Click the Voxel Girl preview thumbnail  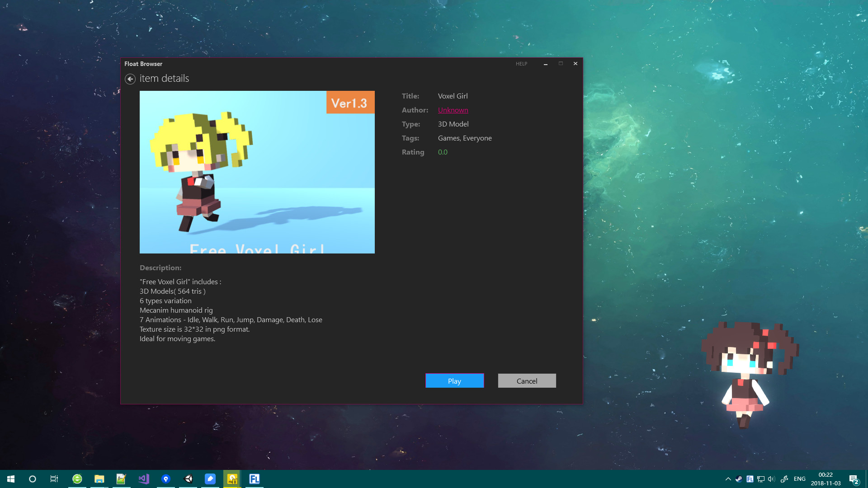(x=257, y=172)
